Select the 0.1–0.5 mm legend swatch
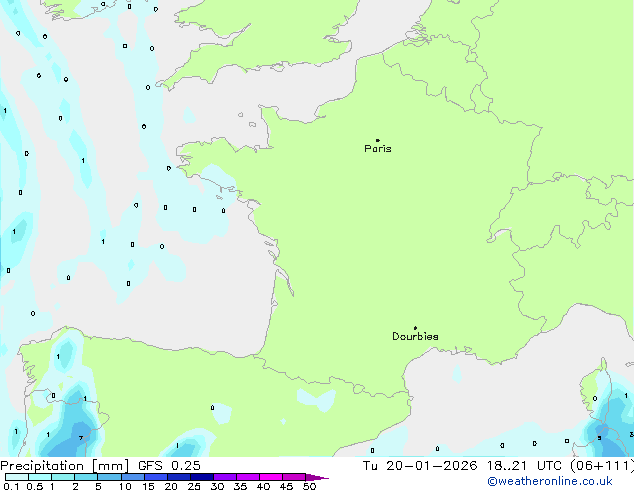 tap(17, 477)
